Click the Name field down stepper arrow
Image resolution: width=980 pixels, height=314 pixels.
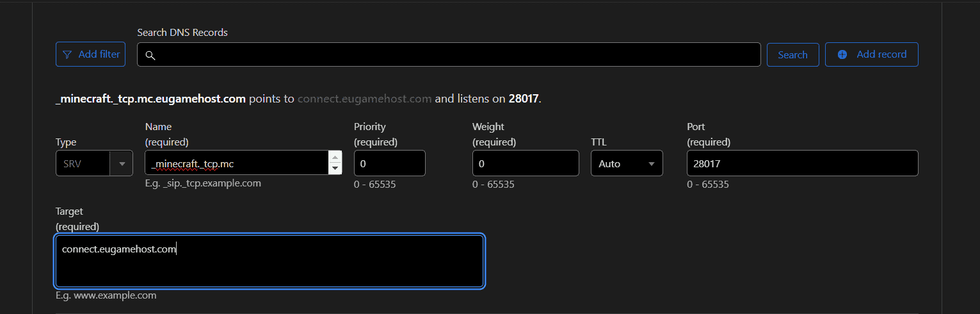[x=335, y=169]
